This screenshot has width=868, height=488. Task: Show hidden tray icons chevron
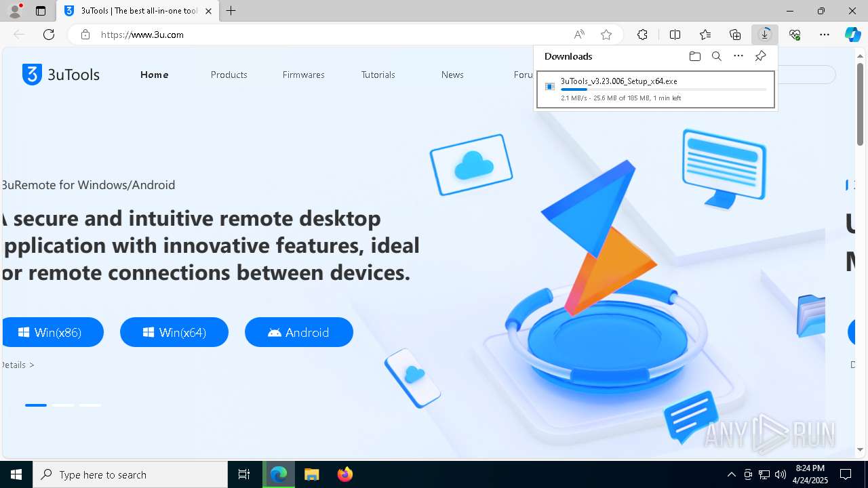click(x=731, y=474)
